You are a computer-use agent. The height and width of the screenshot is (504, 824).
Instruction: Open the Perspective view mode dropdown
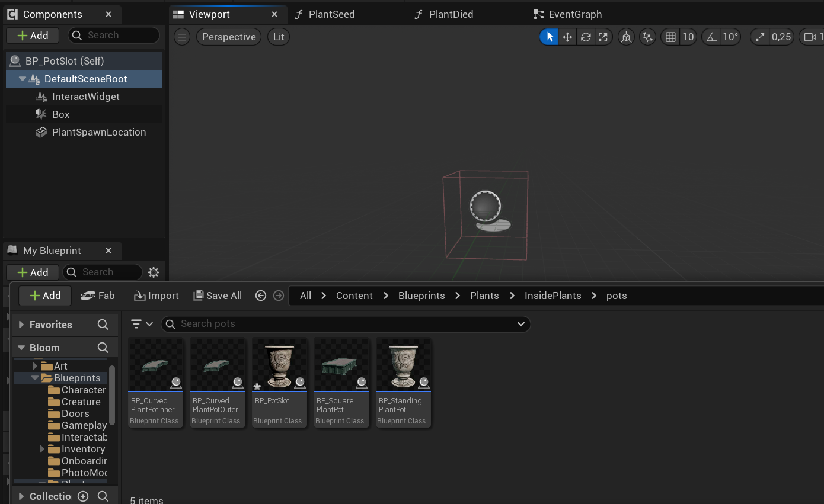coord(229,37)
